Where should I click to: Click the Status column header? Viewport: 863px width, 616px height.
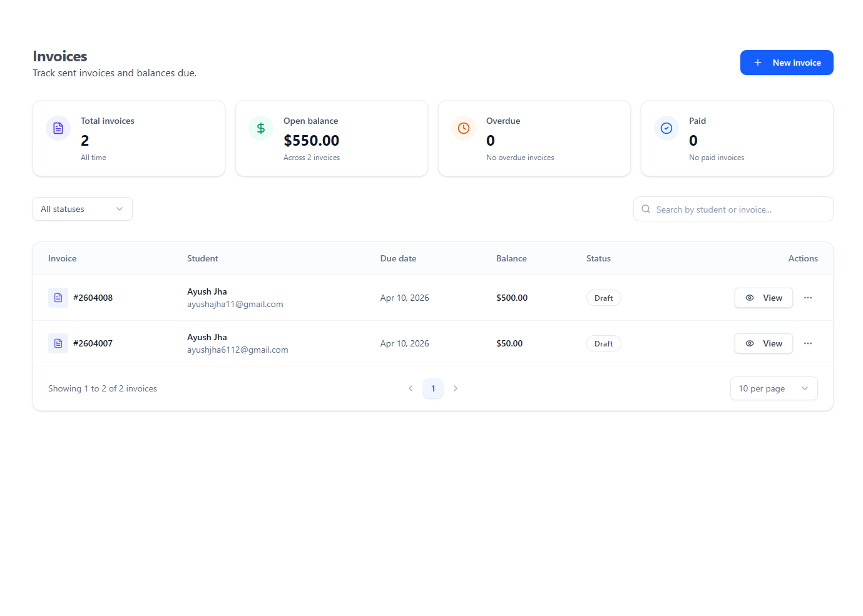click(598, 258)
